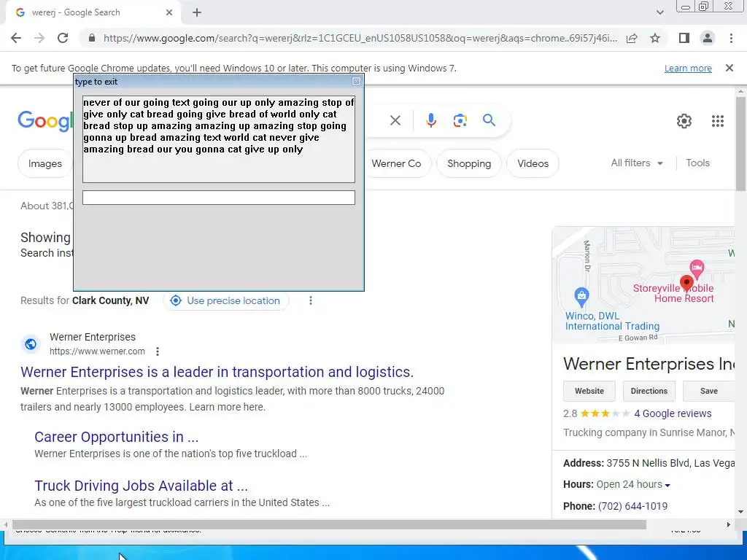Screen dimensions: 747x560
Task: Expand Open 24 hours dropdown
Action: (633, 484)
